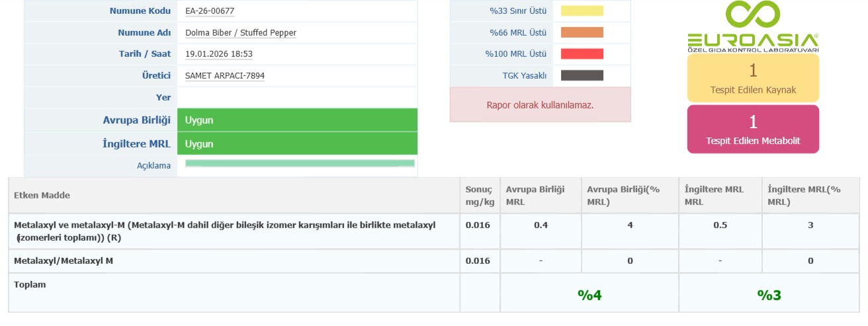Click producer SAMET ARPACI-7894
Viewport: 868px width, 326px height.
pos(225,76)
